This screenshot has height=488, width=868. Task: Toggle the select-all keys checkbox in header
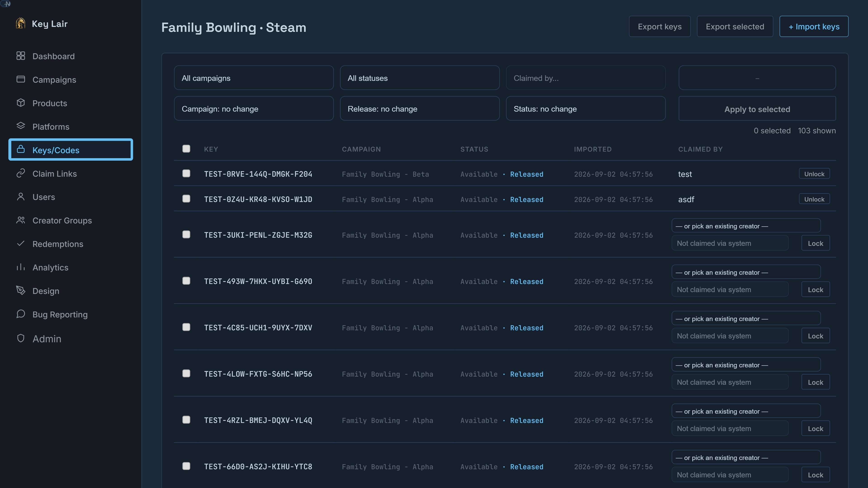tap(186, 148)
